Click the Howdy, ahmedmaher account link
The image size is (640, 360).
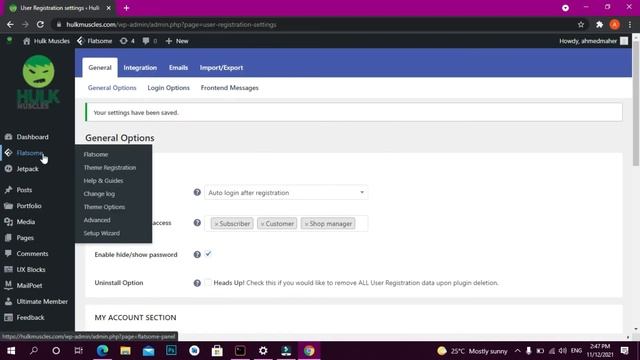click(593, 41)
